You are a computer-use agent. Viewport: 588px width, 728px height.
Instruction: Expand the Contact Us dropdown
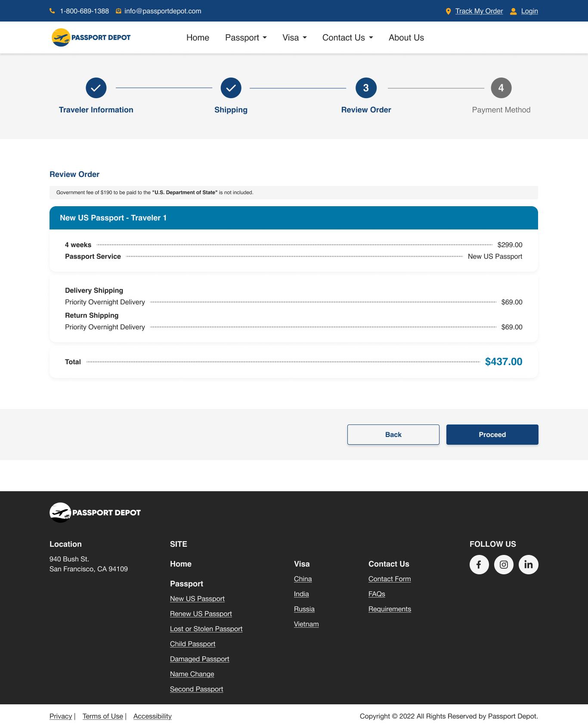coord(347,38)
